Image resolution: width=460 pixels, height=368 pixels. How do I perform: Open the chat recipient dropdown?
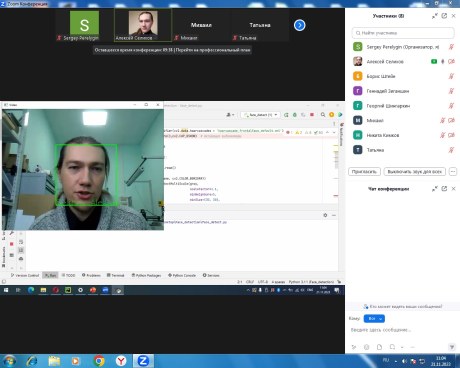click(374, 319)
